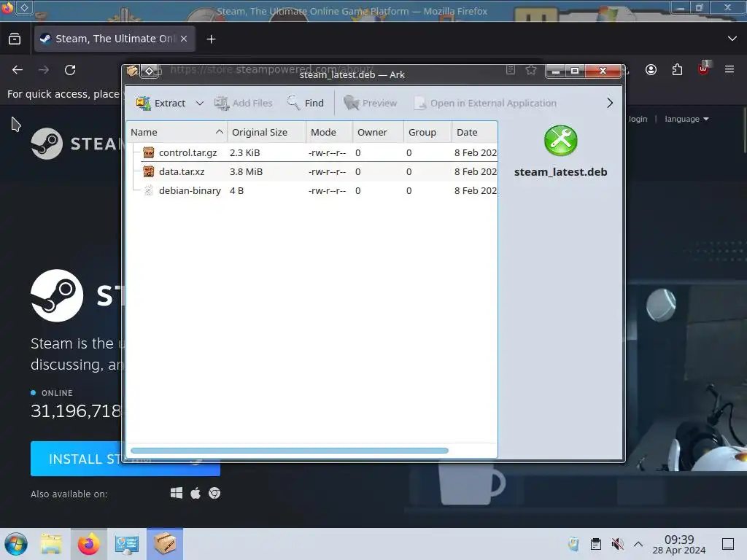Click the bottle icon in the system tray
Viewport: 747px width, 560px height.
[x=573, y=544]
